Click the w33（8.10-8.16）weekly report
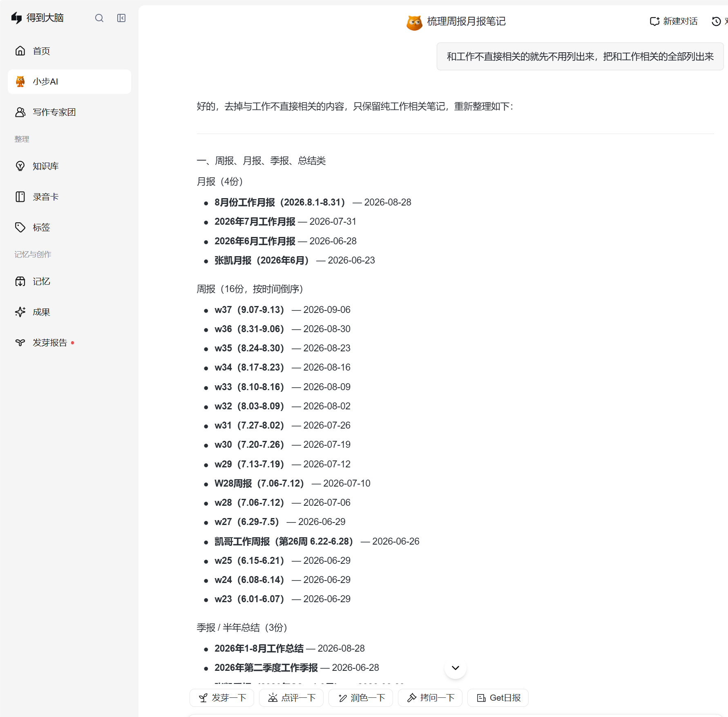 point(282,387)
